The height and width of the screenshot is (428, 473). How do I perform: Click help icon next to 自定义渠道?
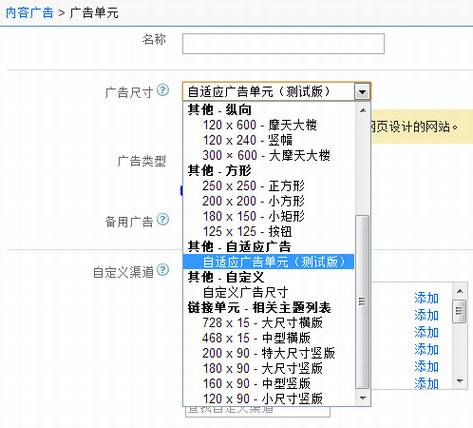163,270
